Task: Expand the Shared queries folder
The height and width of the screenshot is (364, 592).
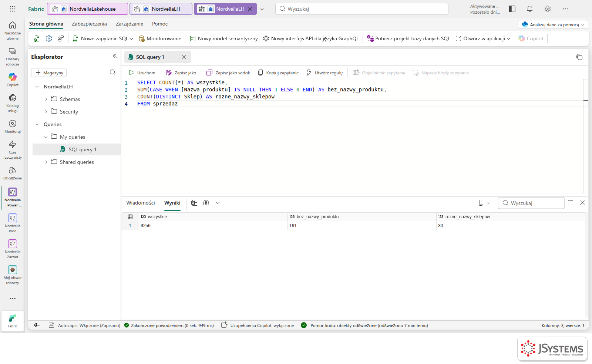Action: [x=46, y=162]
